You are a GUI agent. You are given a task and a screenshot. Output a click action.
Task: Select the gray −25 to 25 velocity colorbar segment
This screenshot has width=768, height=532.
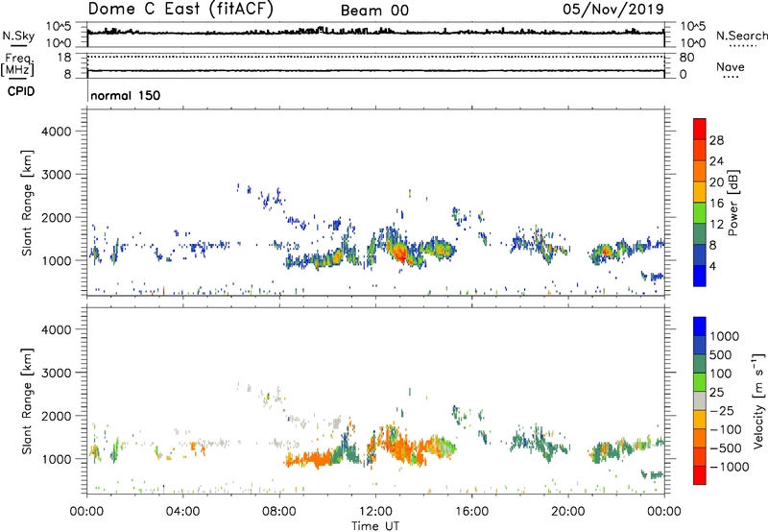[700, 400]
